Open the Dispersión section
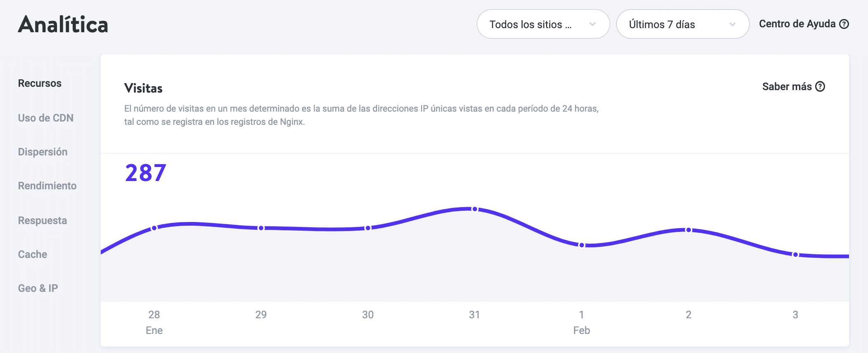 coord(43,152)
